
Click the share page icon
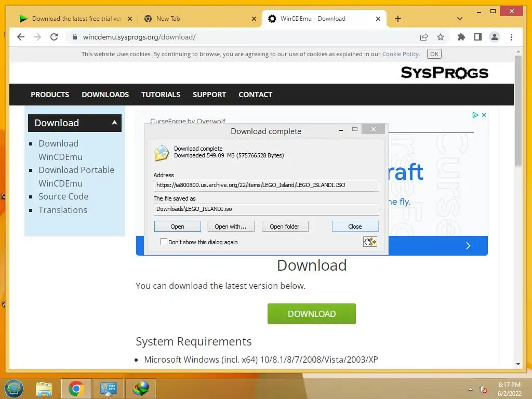coord(424,37)
